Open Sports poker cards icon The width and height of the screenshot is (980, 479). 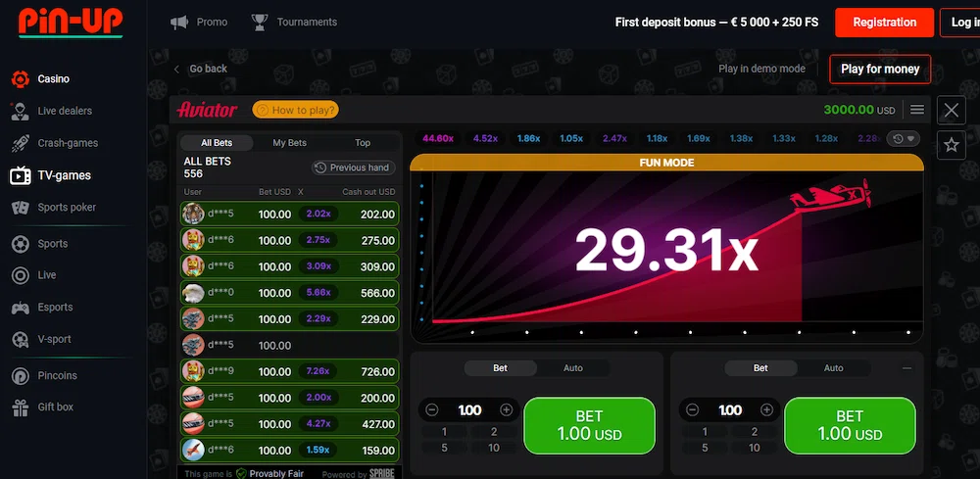coord(20,208)
